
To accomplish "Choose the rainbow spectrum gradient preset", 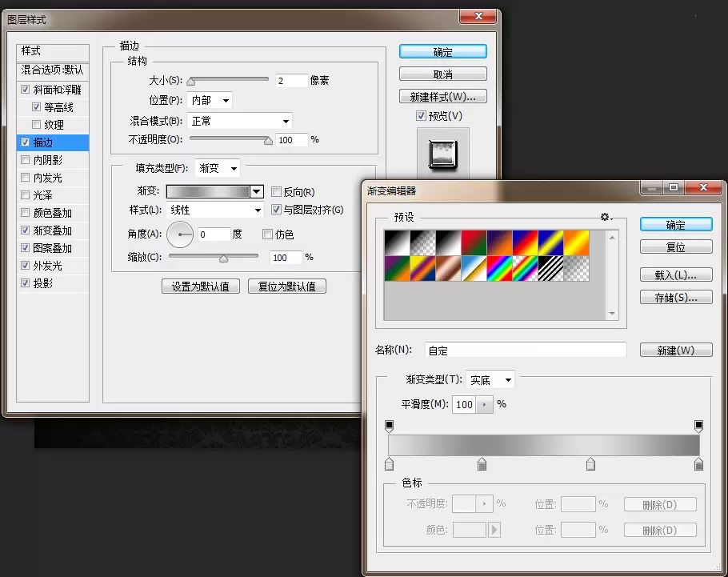I will tap(499, 269).
